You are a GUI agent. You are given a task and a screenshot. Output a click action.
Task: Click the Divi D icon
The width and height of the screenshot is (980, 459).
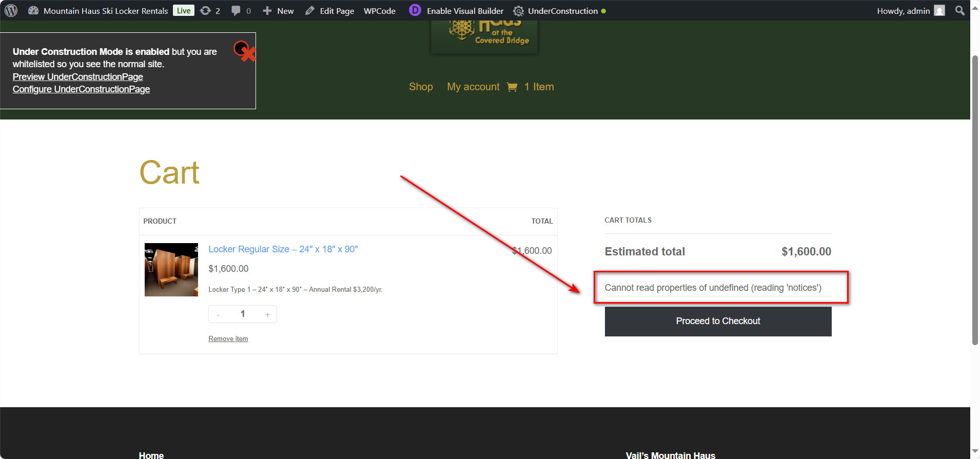point(415,10)
